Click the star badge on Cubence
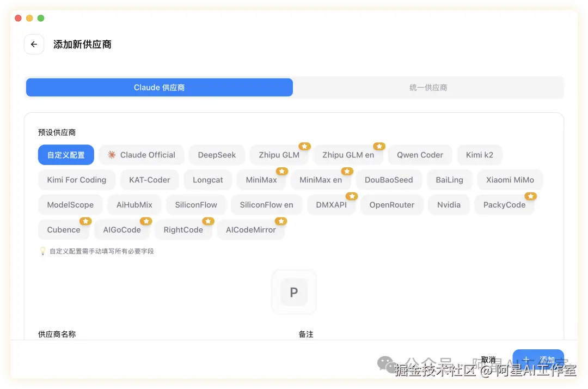The height and width of the screenshot is (389, 588). tap(85, 221)
